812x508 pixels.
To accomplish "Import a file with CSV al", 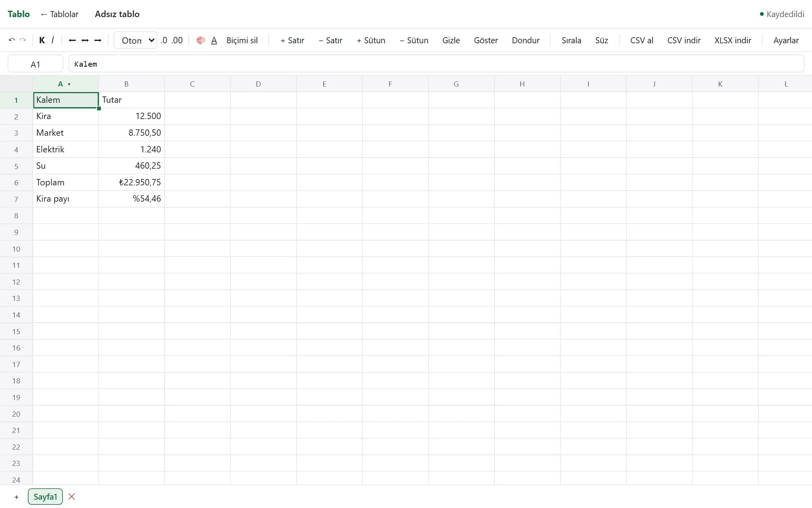I will coord(642,40).
